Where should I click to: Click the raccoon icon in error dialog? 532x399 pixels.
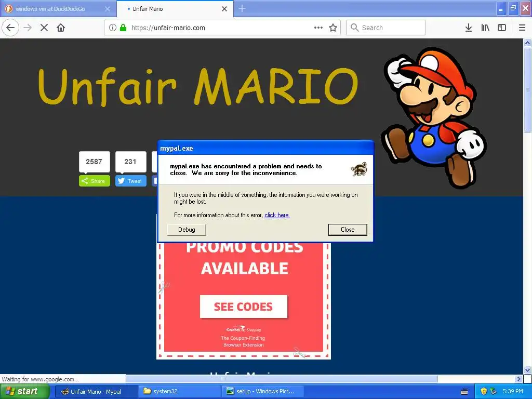pyautogui.click(x=359, y=169)
